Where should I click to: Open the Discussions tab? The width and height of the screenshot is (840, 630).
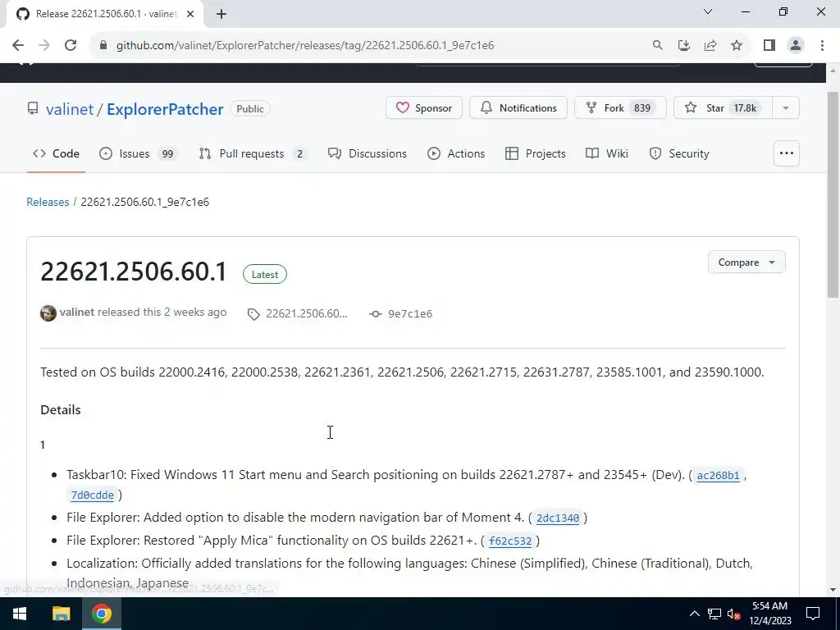367,153
